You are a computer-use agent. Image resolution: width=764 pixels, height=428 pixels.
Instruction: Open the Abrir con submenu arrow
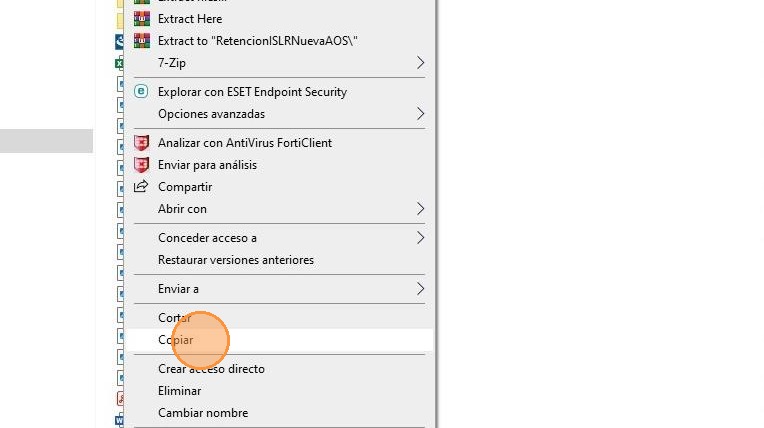421,209
